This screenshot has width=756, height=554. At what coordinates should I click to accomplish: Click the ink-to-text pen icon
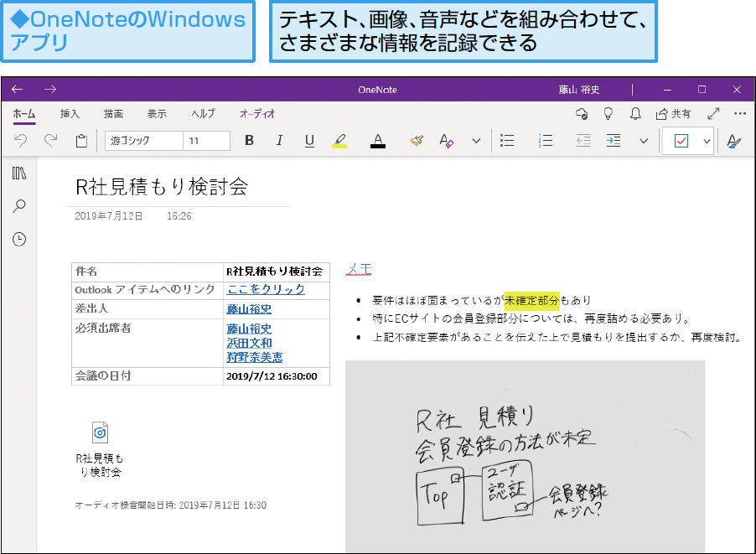click(x=734, y=141)
